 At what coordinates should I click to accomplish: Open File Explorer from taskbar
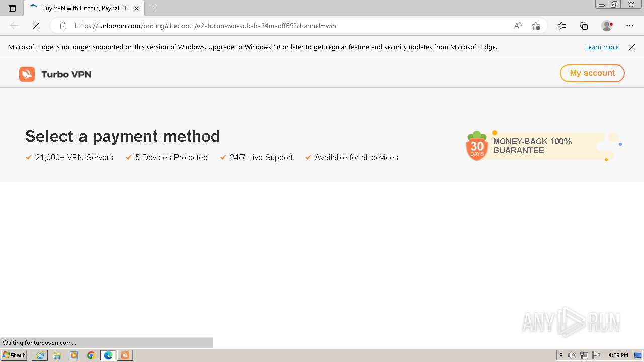click(57, 355)
